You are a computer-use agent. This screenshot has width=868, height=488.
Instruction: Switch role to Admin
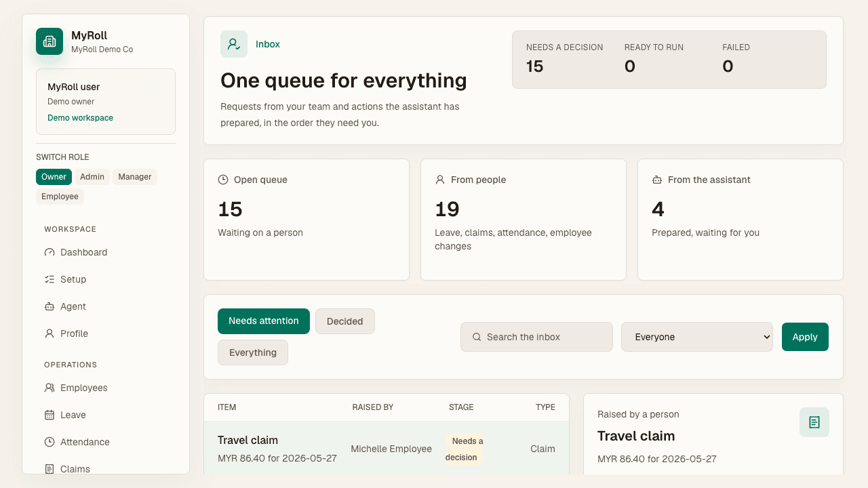pyautogui.click(x=92, y=177)
